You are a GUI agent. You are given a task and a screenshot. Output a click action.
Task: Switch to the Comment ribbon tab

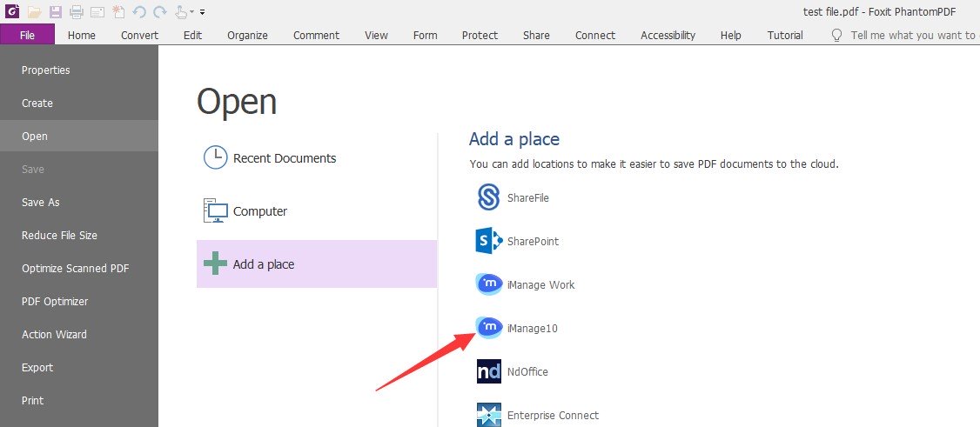point(316,35)
